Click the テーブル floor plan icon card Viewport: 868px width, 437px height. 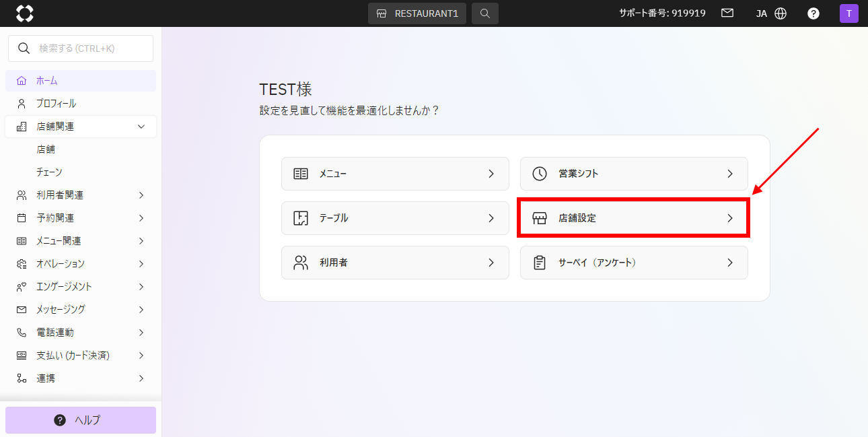tap(395, 218)
